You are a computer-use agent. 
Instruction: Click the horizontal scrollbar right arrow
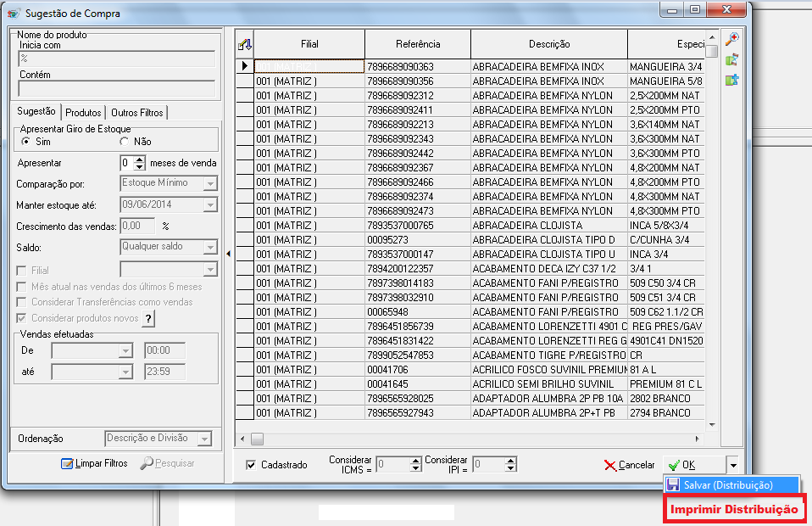point(698,439)
